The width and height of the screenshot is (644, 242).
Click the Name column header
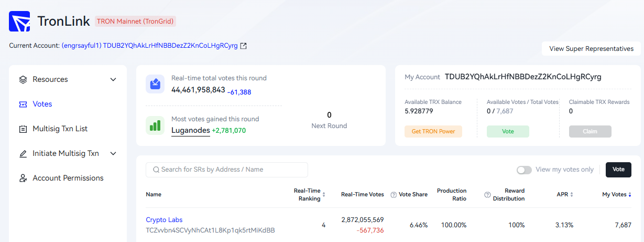click(154, 195)
